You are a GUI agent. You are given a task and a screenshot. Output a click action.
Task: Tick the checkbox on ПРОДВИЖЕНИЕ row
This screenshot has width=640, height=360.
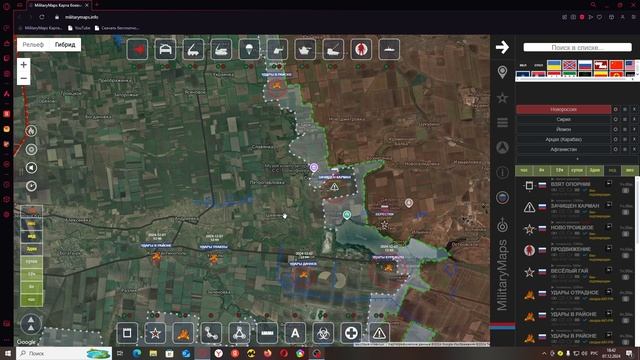(625, 256)
